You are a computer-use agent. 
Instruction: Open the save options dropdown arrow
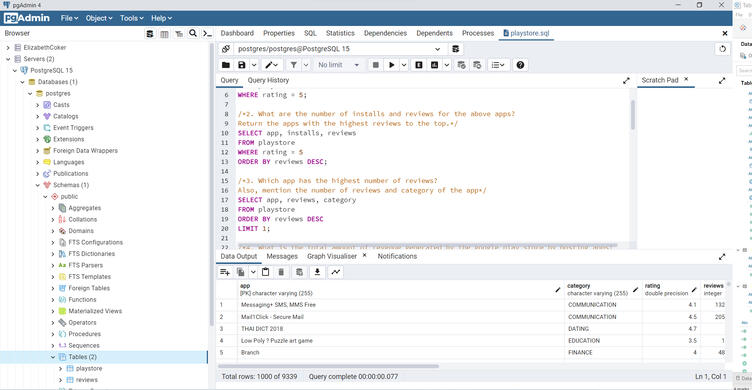coord(254,65)
